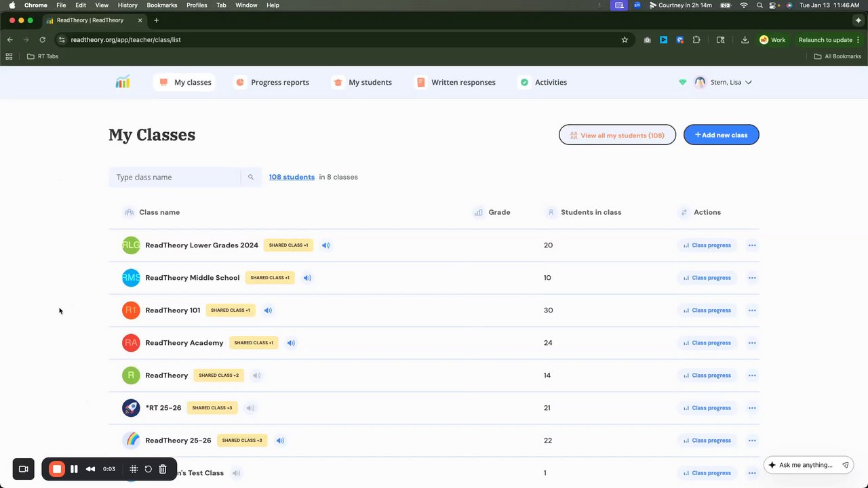The image size is (868, 488).
Task: Toggle audio for ReadTheory Academy class
Action: point(291,343)
